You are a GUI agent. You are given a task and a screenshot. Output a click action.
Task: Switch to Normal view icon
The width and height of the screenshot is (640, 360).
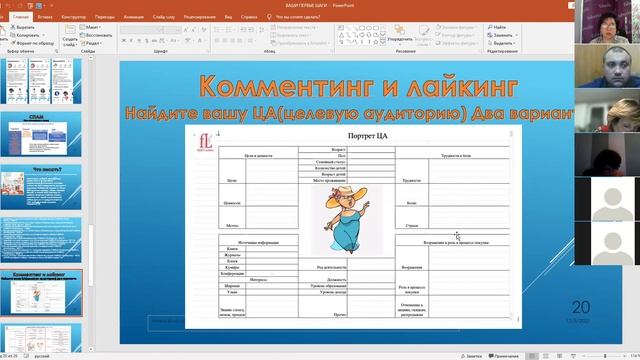coord(532,356)
